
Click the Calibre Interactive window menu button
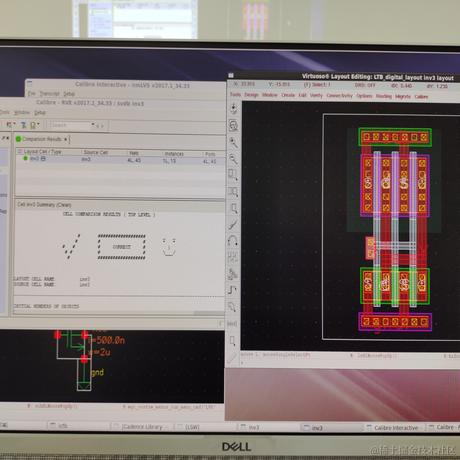29,83
